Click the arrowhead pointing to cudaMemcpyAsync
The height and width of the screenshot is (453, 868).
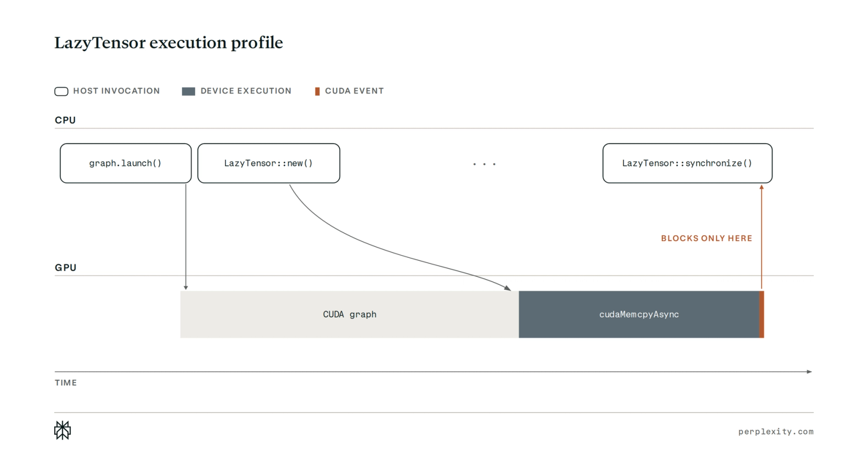click(x=508, y=288)
